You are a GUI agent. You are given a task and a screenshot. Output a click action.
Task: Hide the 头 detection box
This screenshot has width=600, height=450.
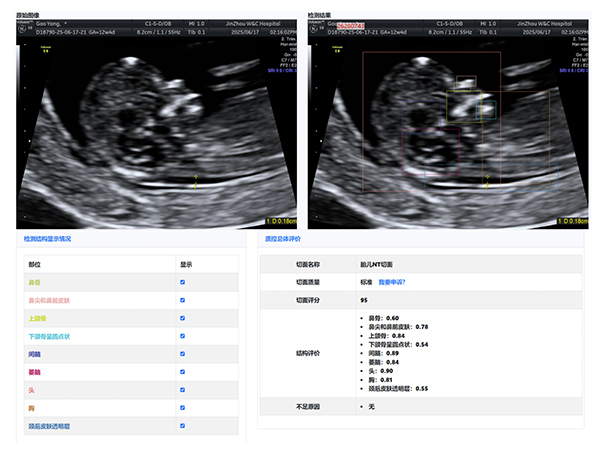pos(182,389)
